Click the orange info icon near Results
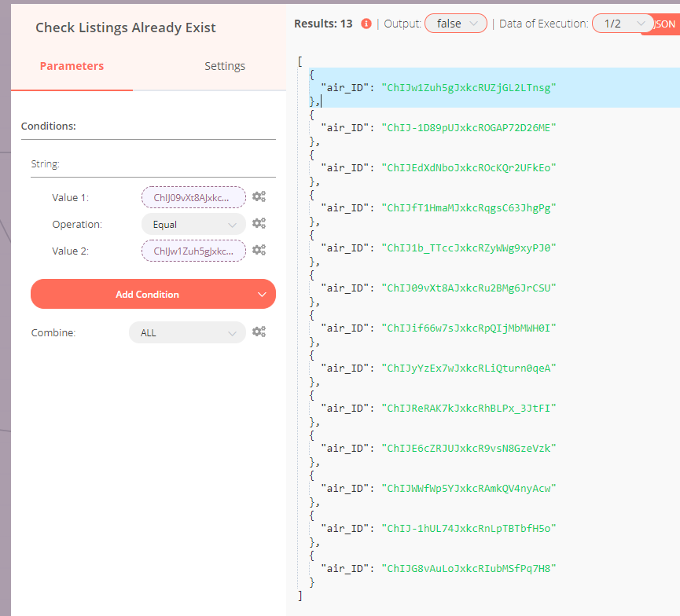Image resolution: width=680 pixels, height=616 pixels. [x=366, y=24]
